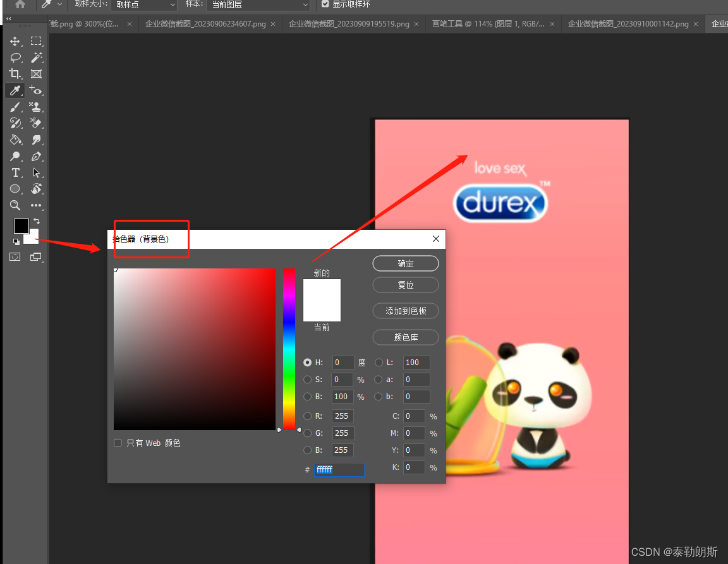
Task: Select the R red radio button
Action: point(307,416)
